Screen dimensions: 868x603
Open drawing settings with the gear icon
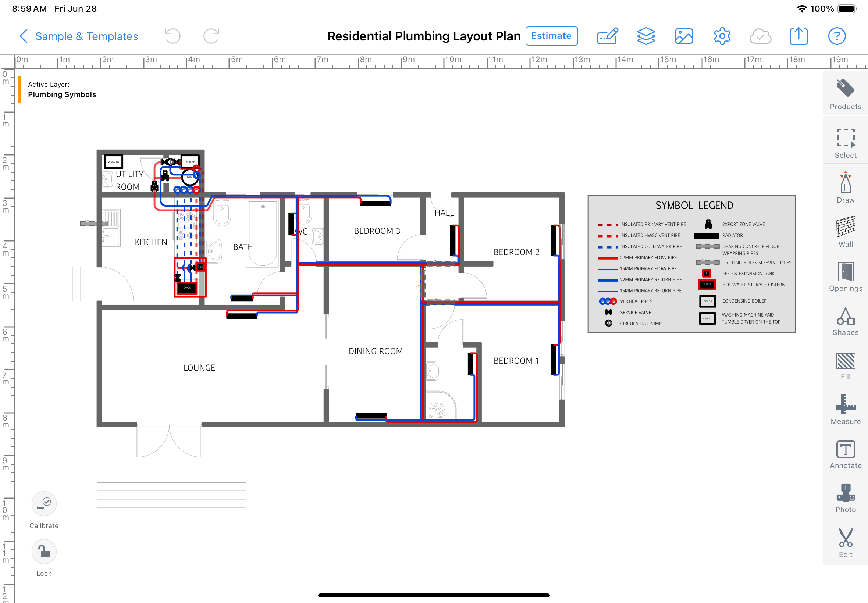[x=722, y=36]
